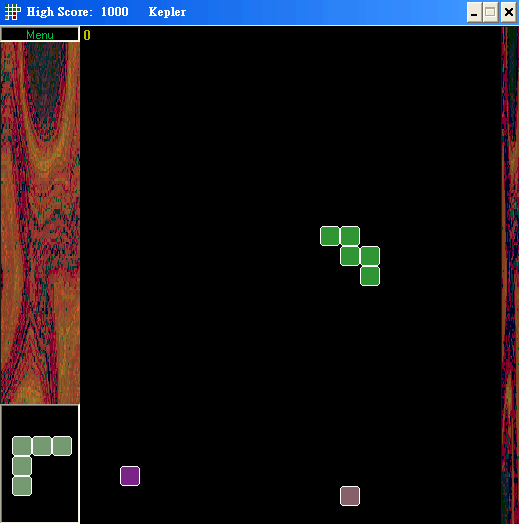Click the top-right block of next-piece preview
The width and height of the screenshot is (519, 524).
click(62, 446)
